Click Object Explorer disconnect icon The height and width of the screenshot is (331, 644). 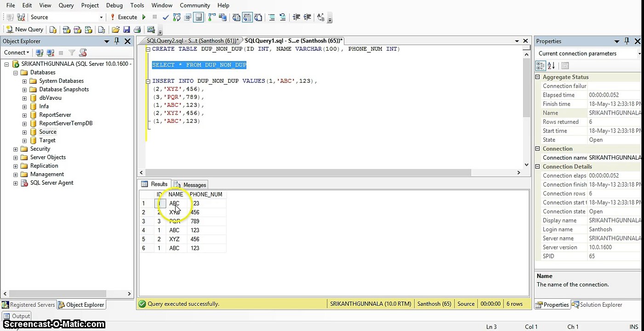[x=50, y=53]
